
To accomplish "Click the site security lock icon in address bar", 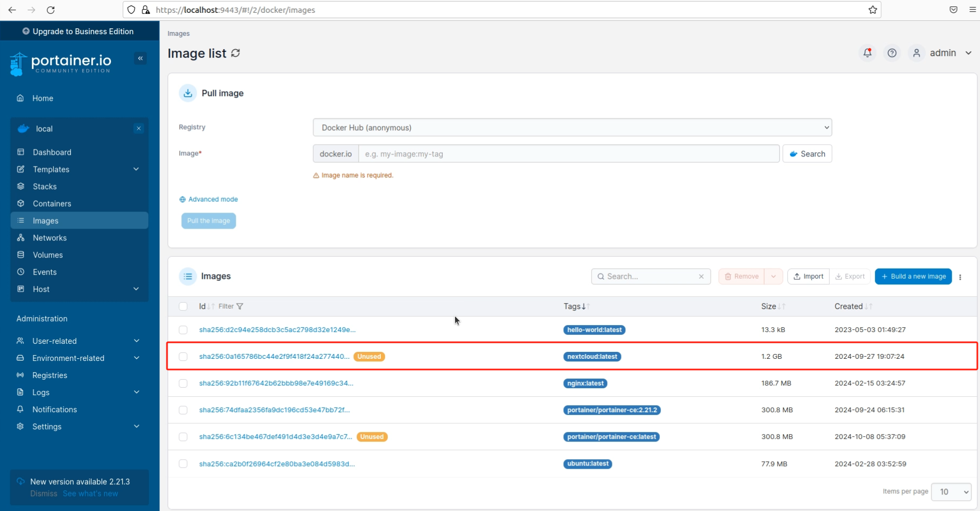I will [146, 10].
